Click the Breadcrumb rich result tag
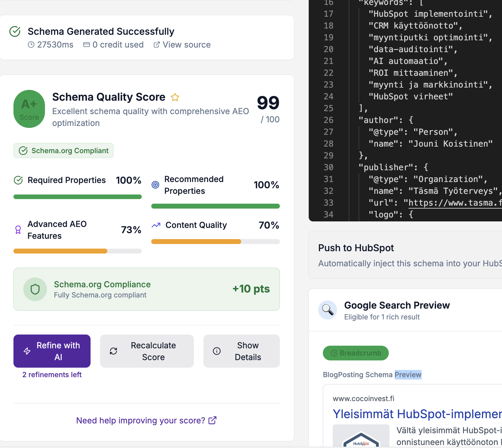 click(x=356, y=353)
